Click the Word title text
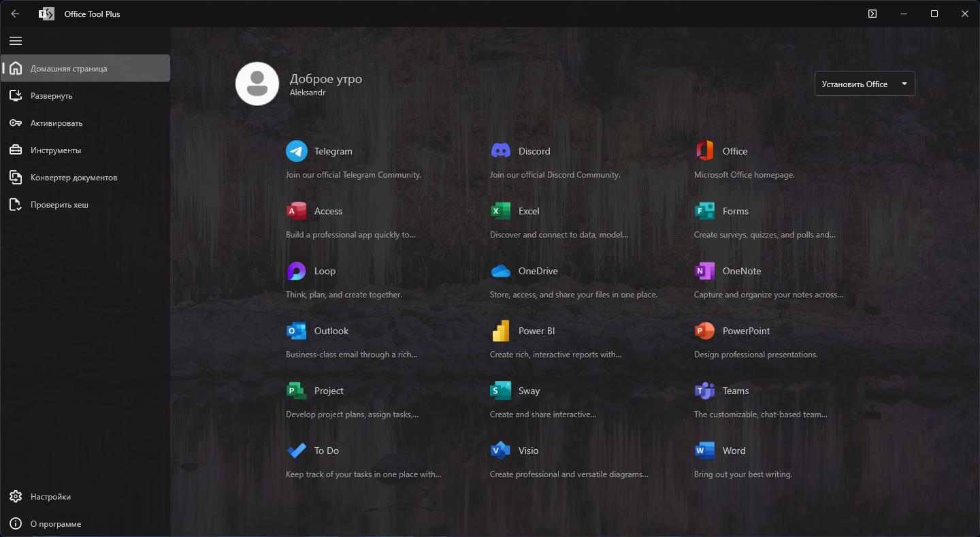 [734, 451]
